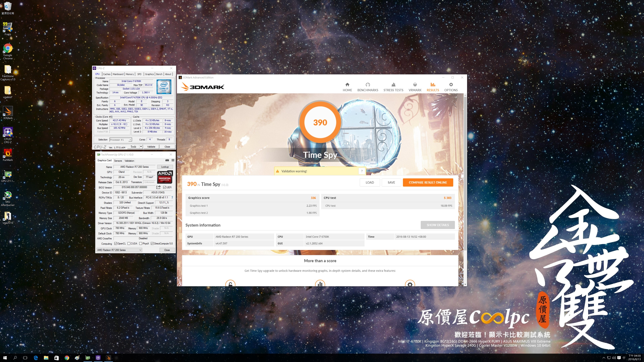Viewport: 644px width, 362px height.
Task: Open the Graphics tab in CPU-Z
Action: pyautogui.click(x=149, y=74)
